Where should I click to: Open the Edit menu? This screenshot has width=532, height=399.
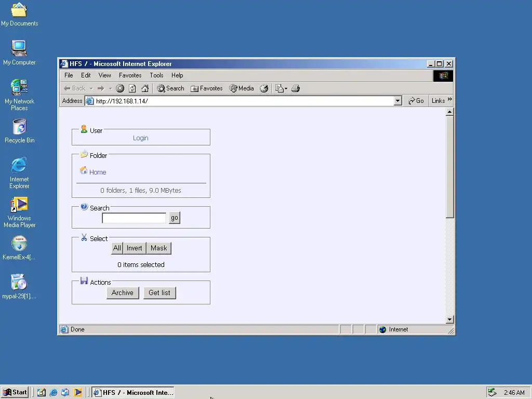pyautogui.click(x=86, y=75)
